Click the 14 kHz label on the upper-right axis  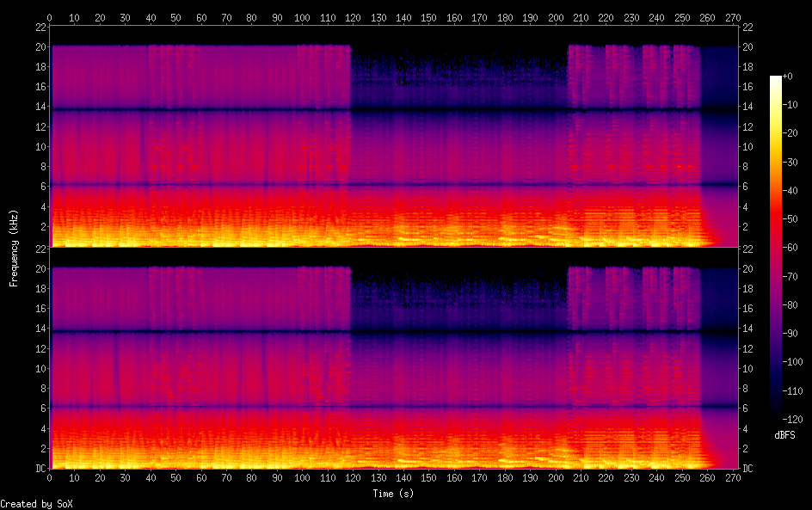pos(748,107)
